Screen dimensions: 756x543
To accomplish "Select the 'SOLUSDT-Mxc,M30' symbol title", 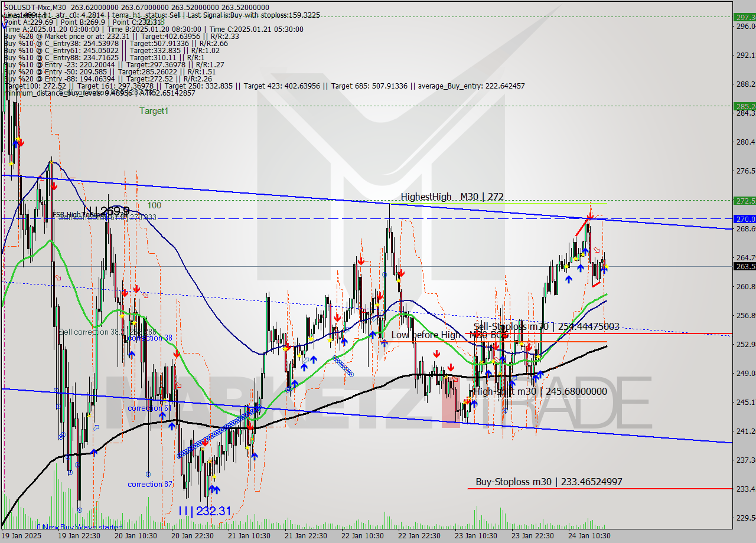I will pyautogui.click(x=34, y=8).
